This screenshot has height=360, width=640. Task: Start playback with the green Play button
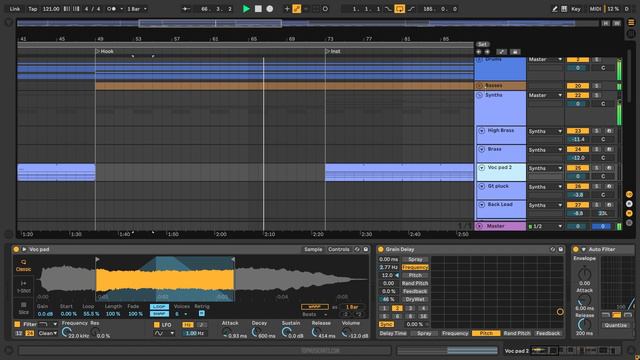click(x=246, y=9)
